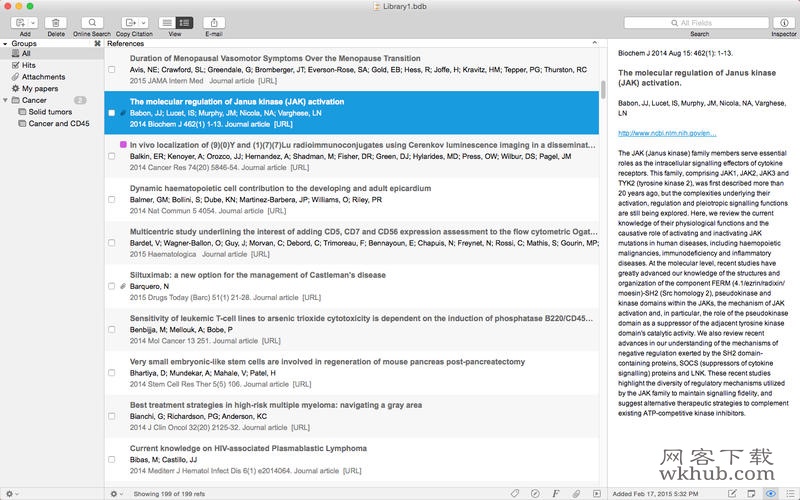
Task: Select the All group
Action: (52, 54)
